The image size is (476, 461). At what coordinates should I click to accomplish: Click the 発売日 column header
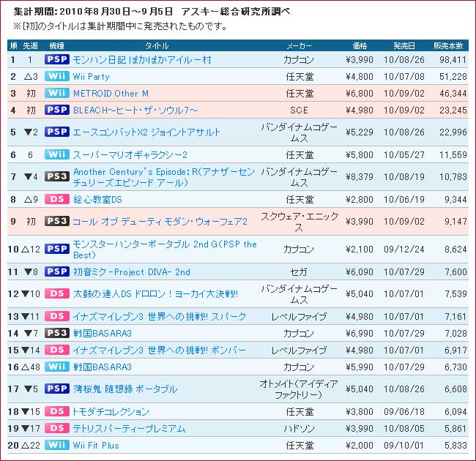(x=404, y=46)
